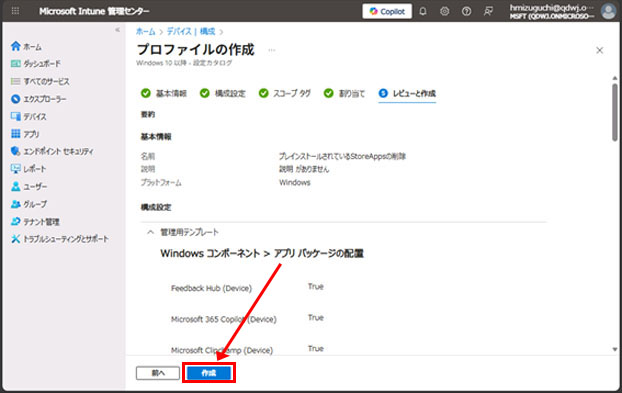622x393 pixels.
Task: Select the レビューと作成 step
Action: [x=407, y=94]
